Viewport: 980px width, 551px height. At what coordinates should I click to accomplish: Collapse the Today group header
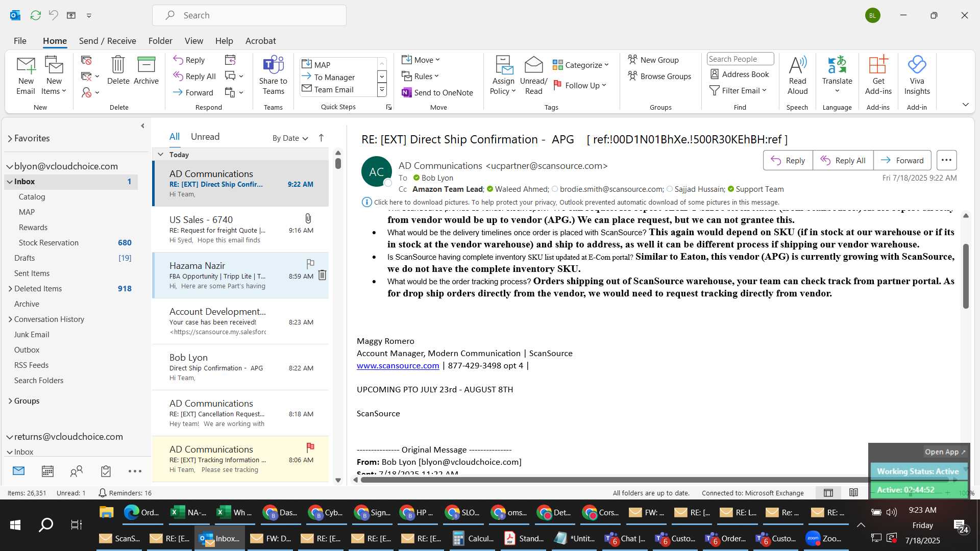tap(160, 154)
